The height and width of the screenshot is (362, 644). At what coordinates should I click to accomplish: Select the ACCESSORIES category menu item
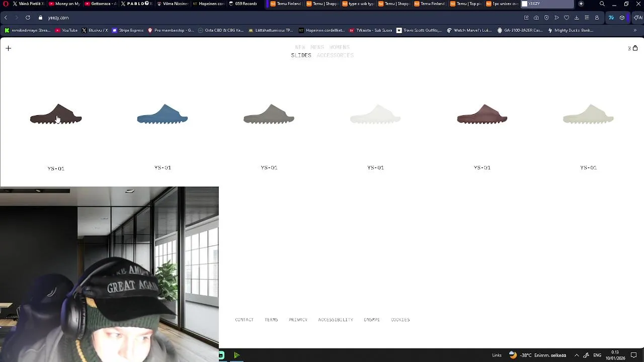click(335, 55)
